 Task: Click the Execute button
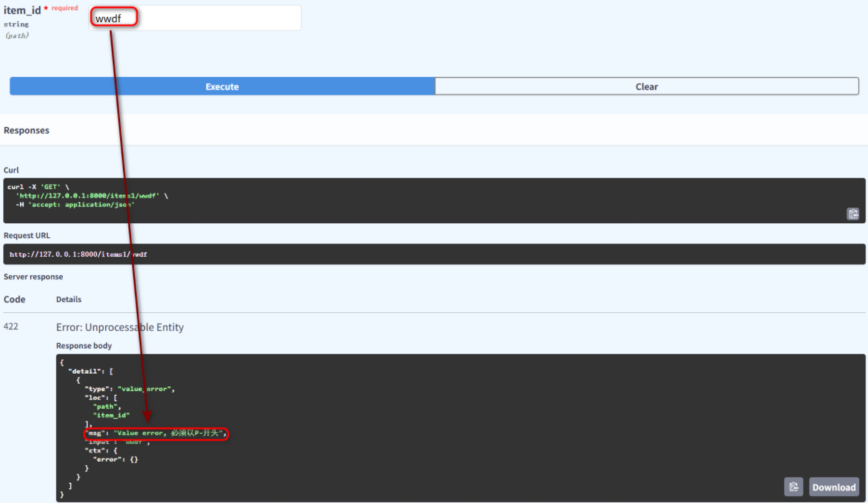[x=222, y=86]
